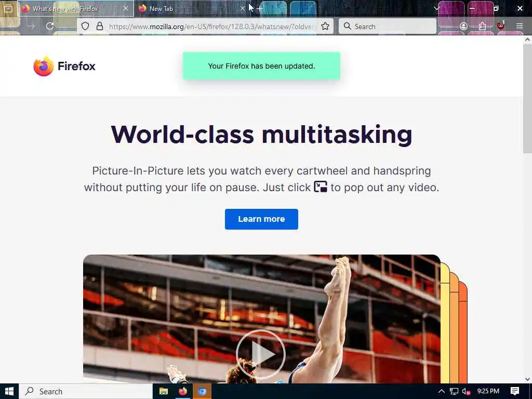Click the muted volume tray icon
Image resolution: width=532 pixels, height=399 pixels.
click(x=467, y=392)
